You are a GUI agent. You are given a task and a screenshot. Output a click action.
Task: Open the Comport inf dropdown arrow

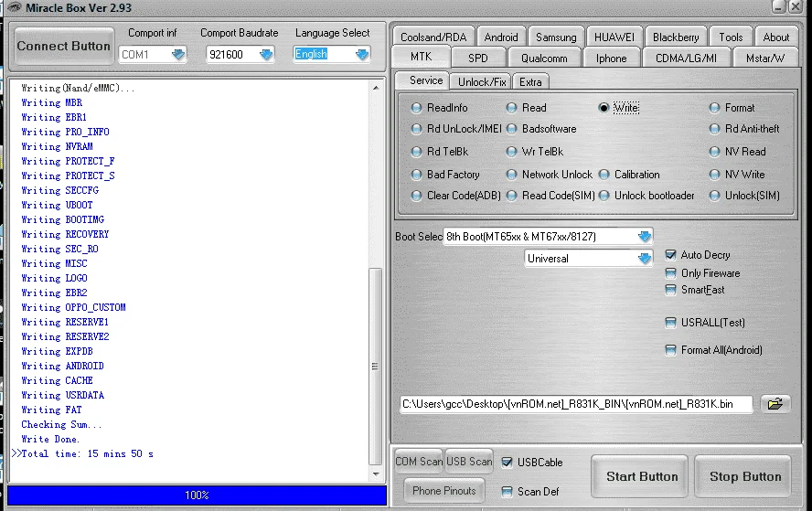pyautogui.click(x=178, y=54)
